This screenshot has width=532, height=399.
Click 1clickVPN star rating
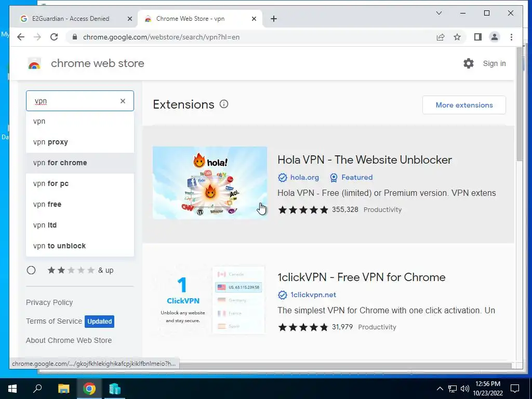(303, 327)
